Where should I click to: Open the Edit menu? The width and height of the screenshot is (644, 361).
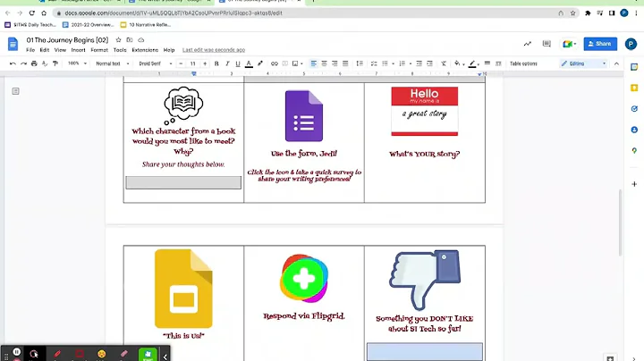(45, 50)
